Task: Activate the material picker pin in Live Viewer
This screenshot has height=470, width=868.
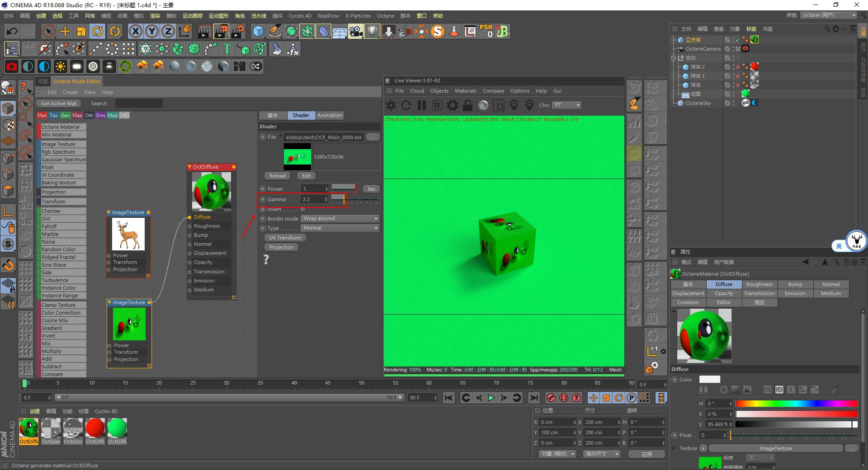Action: (529, 105)
